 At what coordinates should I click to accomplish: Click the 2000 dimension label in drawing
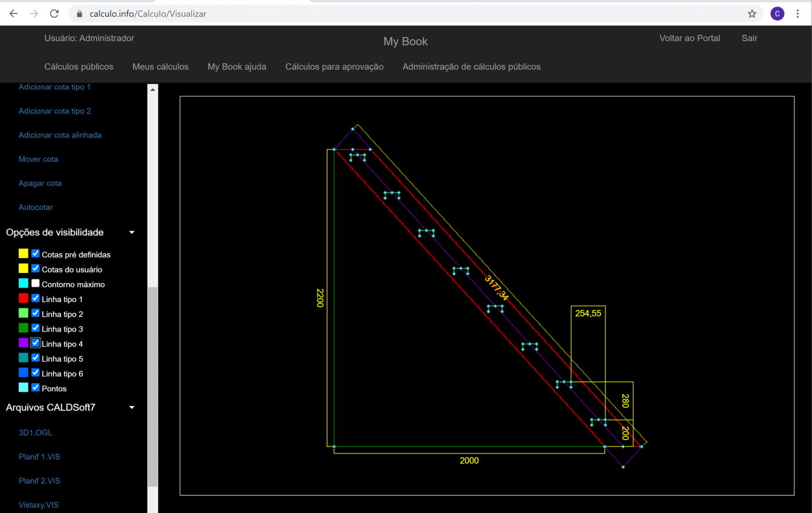point(469,461)
